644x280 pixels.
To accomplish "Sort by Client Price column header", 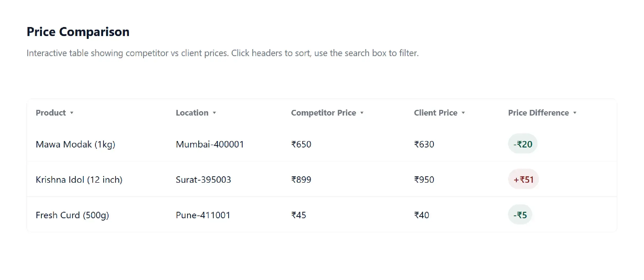I will (436, 113).
